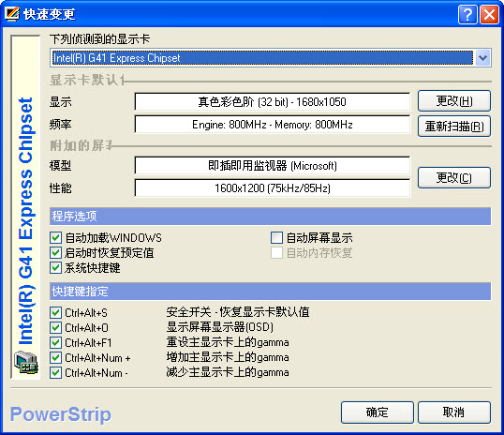Toggle Ctrl+Alt+F1 gamma reset hotkey
The width and height of the screenshot is (504, 435).
click(56, 342)
